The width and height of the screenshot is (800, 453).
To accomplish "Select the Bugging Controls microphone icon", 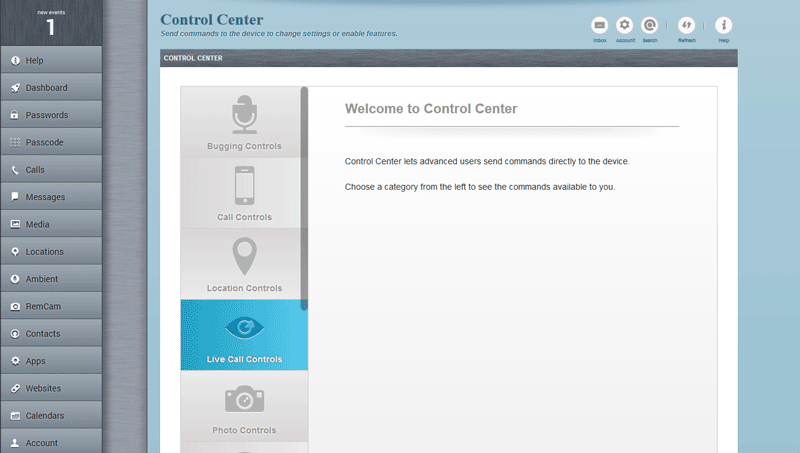I will point(244,114).
